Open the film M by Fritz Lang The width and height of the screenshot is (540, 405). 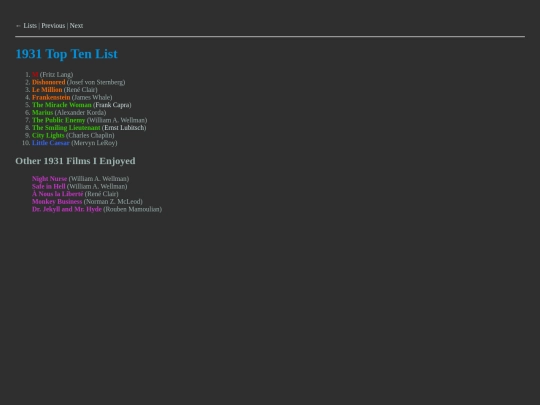[35, 75]
